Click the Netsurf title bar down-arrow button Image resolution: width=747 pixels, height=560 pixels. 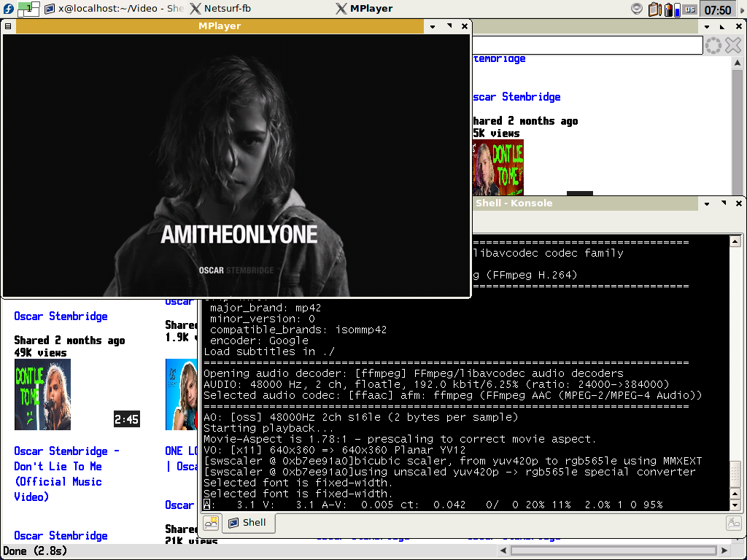click(707, 26)
